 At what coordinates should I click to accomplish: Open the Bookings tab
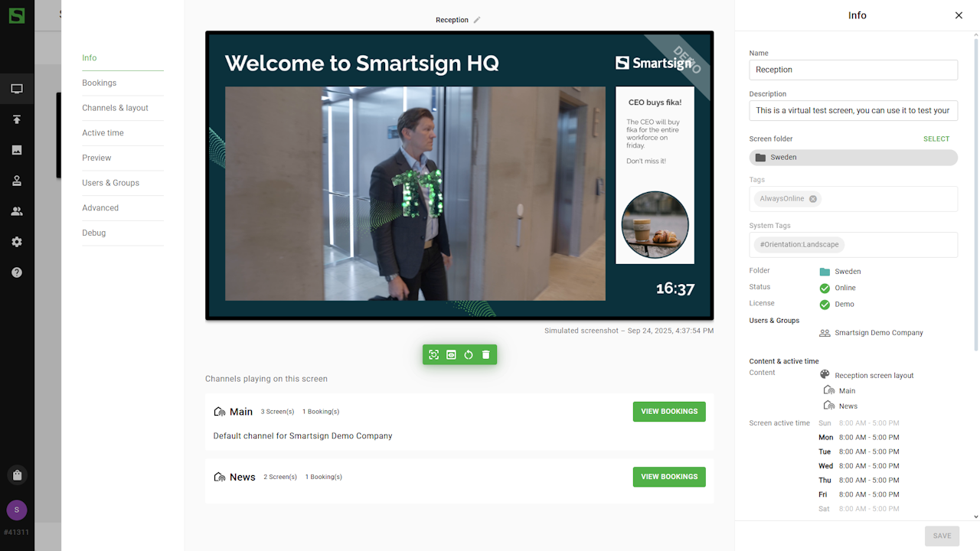pos(100,83)
